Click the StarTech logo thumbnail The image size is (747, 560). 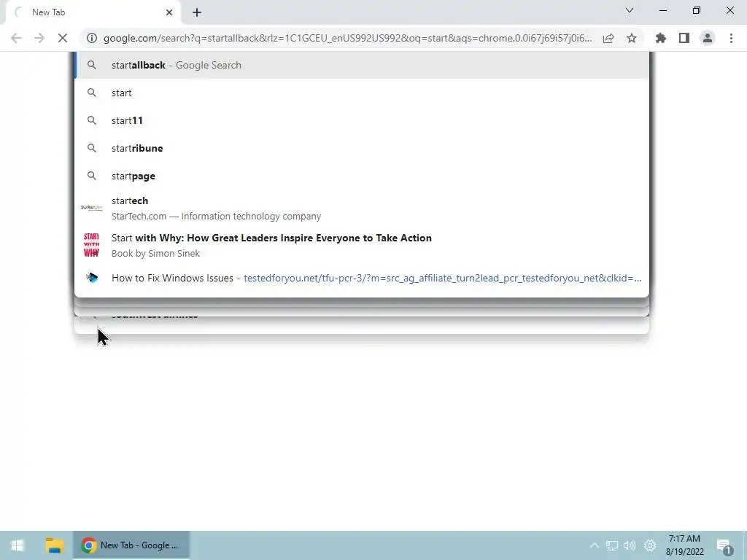coord(91,208)
